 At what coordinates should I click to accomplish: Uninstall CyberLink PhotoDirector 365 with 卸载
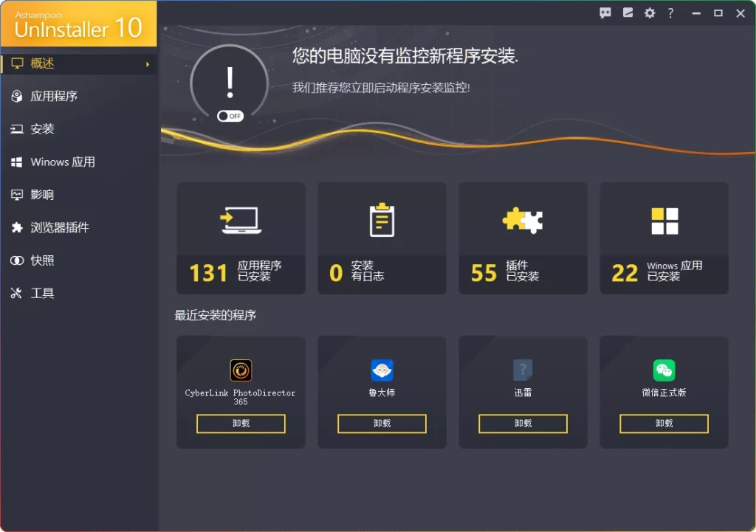[x=241, y=424]
